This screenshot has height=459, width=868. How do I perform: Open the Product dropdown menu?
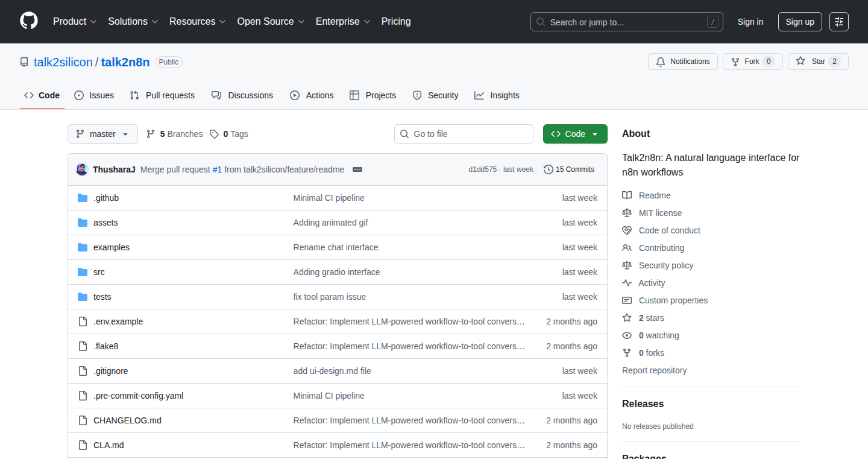click(75, 22)
